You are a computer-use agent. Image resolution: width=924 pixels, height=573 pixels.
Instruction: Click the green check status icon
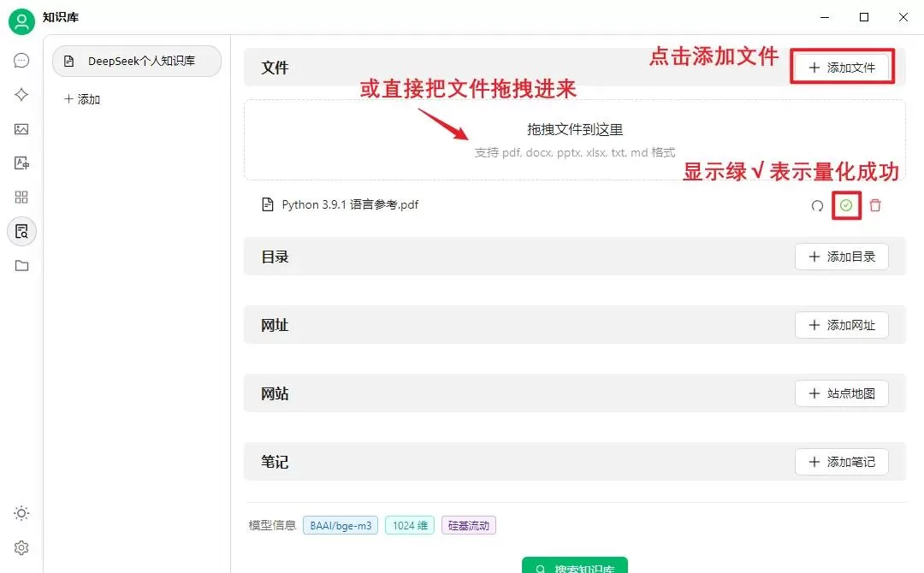click(x=846, y=205)
